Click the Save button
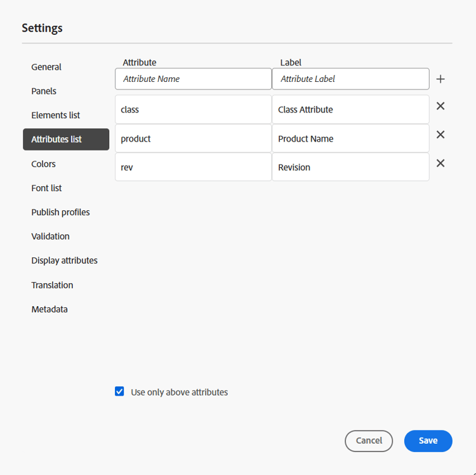Screen dimensions: 476x475 pyautogui.click(x=428, y=441)
